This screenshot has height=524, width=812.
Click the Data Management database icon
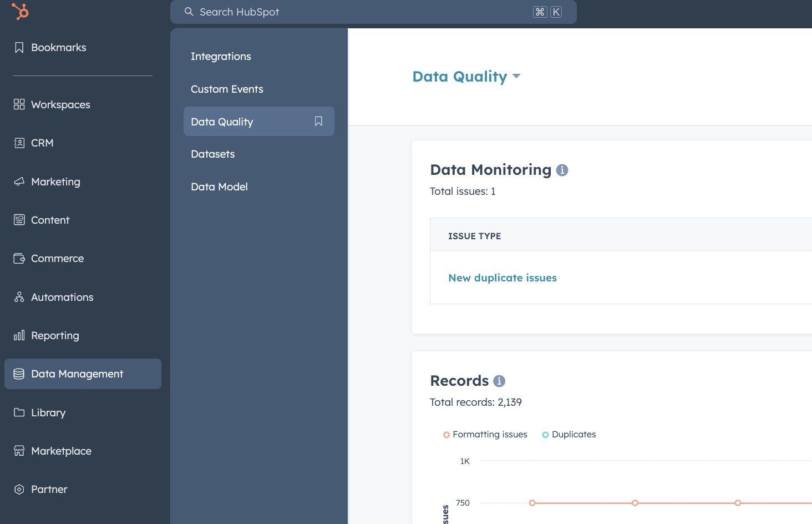pos(18,374)
